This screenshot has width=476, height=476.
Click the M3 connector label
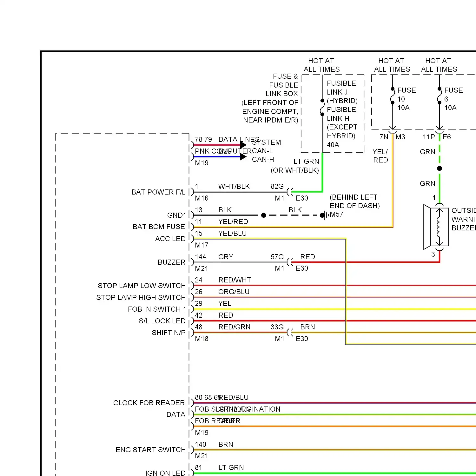(400, 137)
